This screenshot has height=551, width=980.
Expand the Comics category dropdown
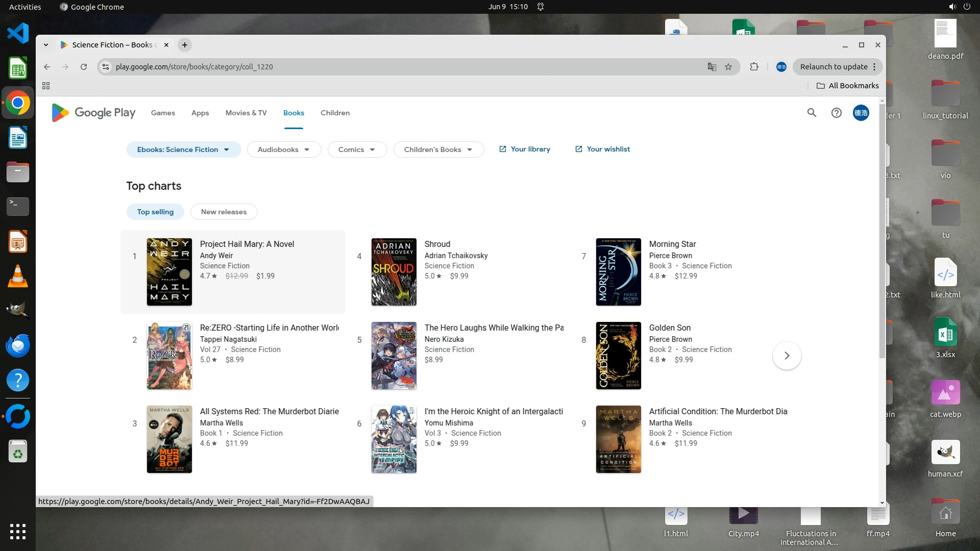[x=357, y=149]
